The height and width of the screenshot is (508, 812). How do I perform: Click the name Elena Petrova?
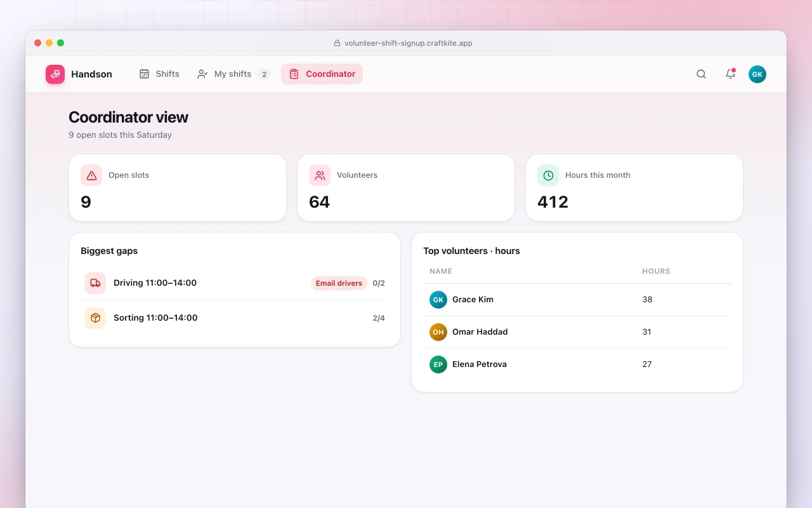[x=480, y=364]
